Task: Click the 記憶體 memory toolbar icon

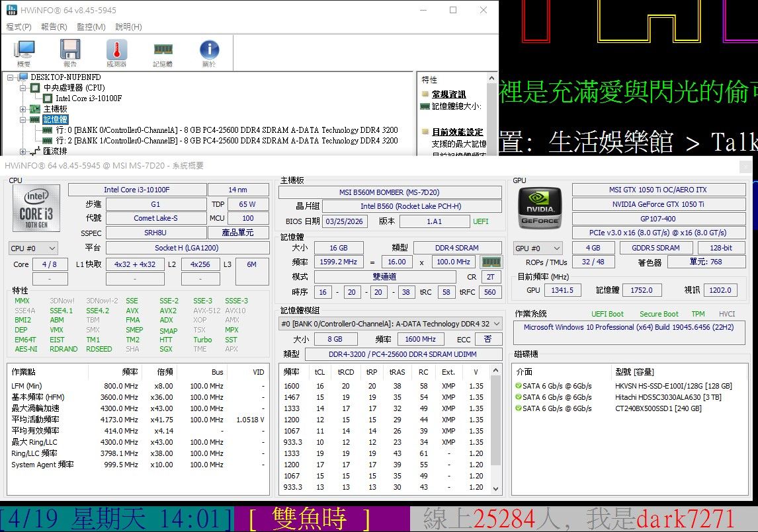Action: tap(163, 53)
